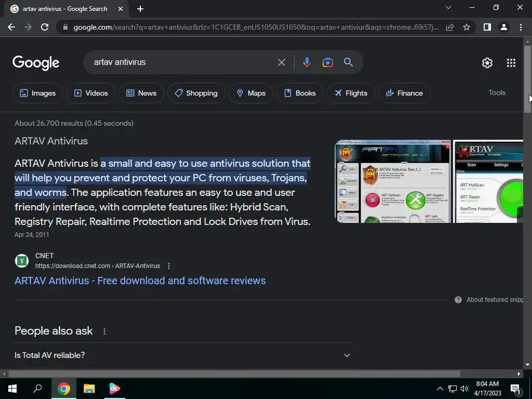
Task: Click the browser forward arrow
Action: coord(28,27)
